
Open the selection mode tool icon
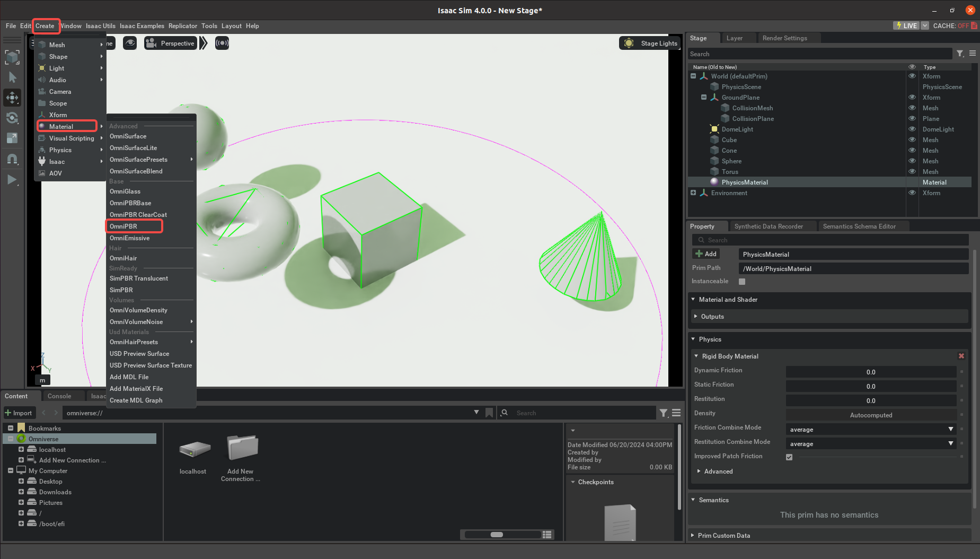[12, 57]
